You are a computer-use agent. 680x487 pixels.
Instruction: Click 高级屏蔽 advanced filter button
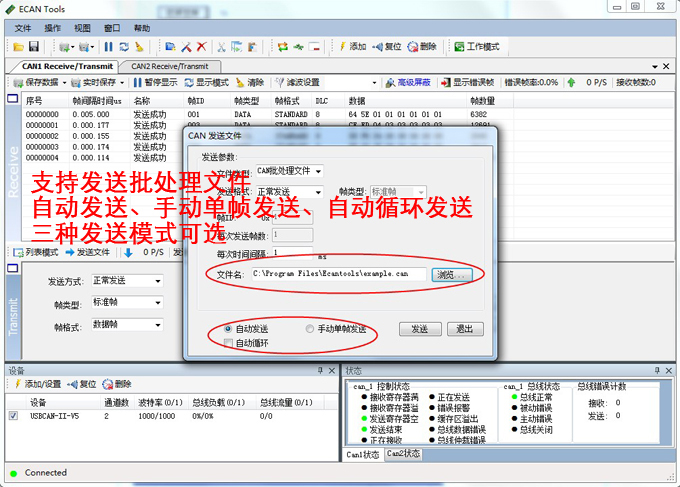pos(407,82)
